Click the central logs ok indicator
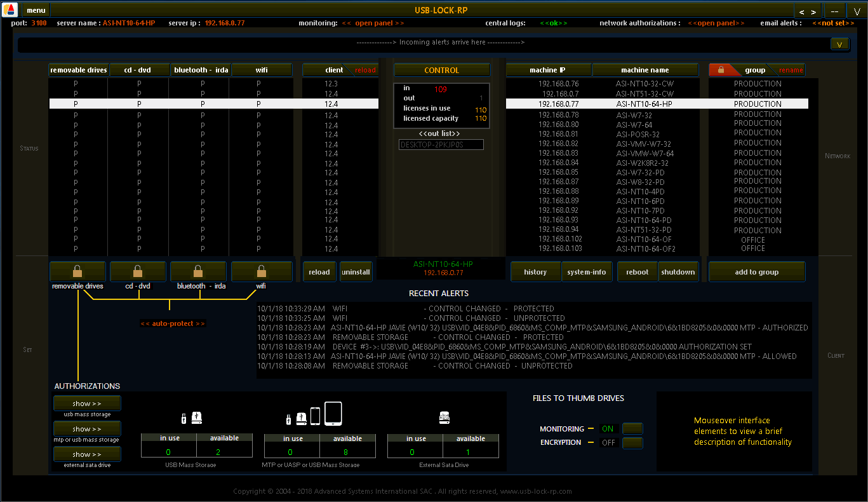The image size is (868, 502). tap(554, 23)
